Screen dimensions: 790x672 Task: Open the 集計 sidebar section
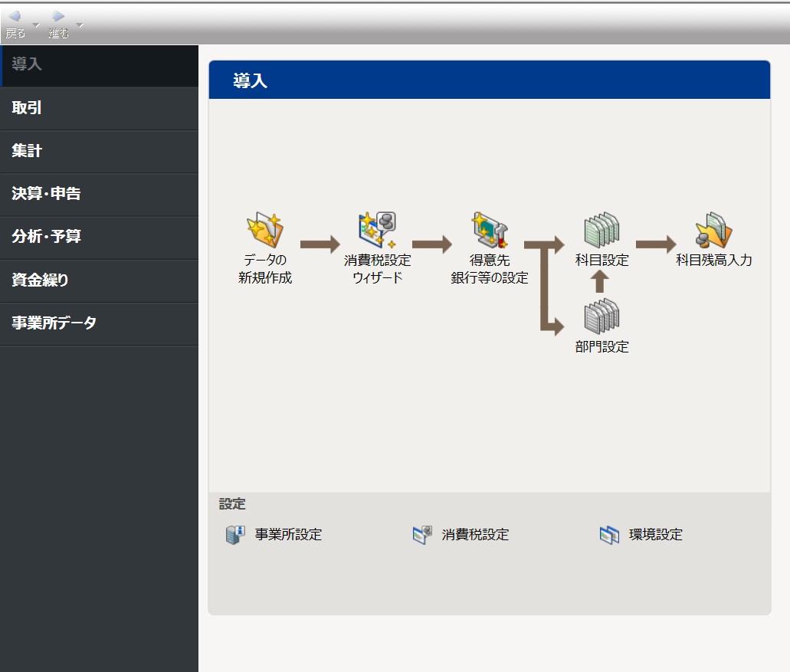100,152
